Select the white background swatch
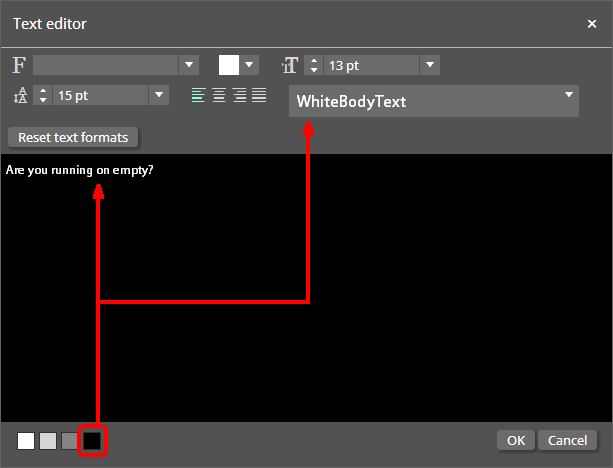Image resolution: width=613 pixels, height=468 pixels. pos(26,441)
